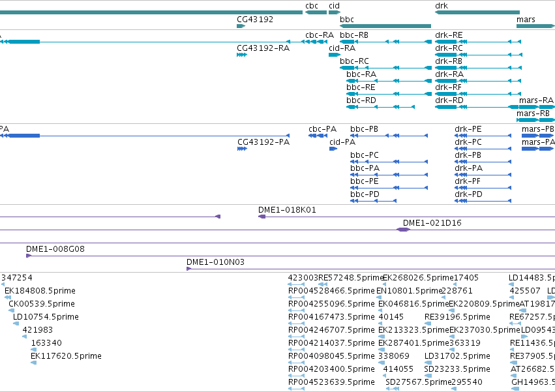Image resolution: width=555 pixels, height=392 pixels.
Task: Click the CG43192-PA protein label
Action: click(263, 142)
